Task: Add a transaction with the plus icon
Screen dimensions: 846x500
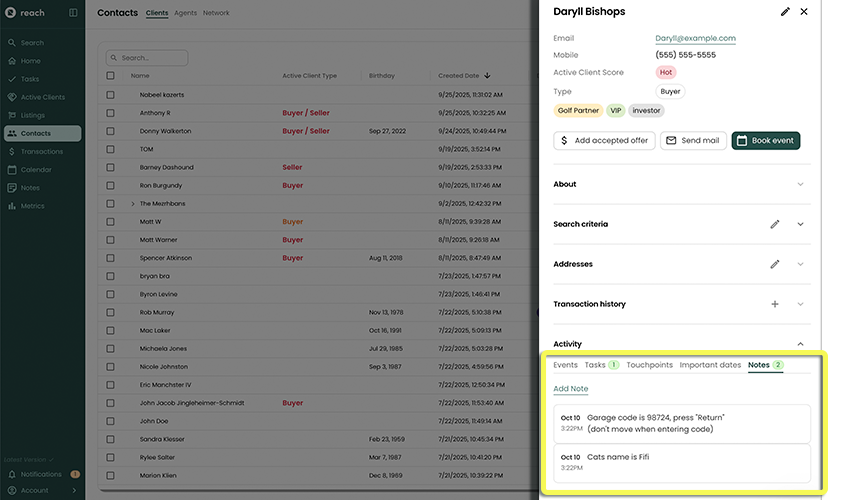Action: pyautogui.click(x=774, y=304)
